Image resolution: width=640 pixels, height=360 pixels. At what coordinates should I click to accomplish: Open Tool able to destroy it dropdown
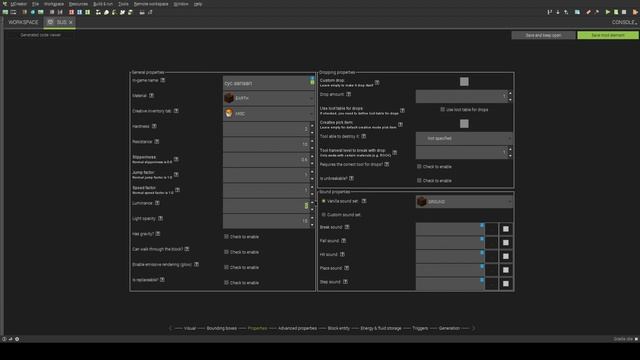[x=464, y=138]
